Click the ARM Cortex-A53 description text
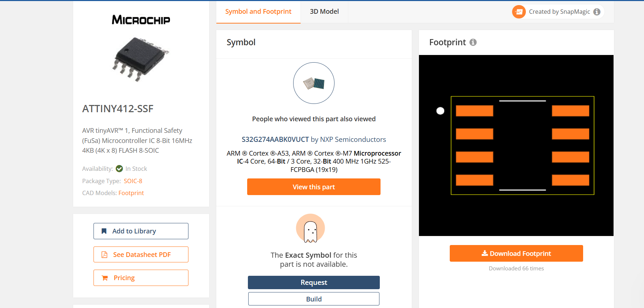The height and width of the screenshot is (308, 644). point(314,161)
